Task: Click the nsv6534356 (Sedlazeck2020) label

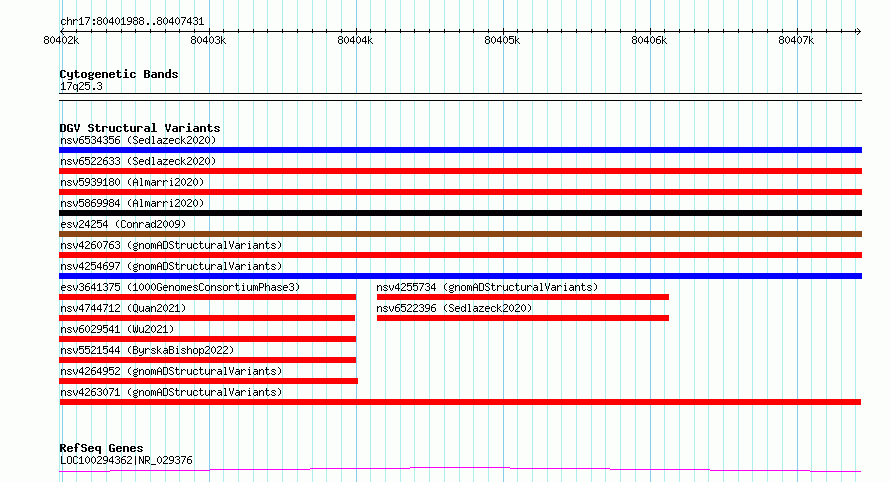Action: tap(138, 140)
